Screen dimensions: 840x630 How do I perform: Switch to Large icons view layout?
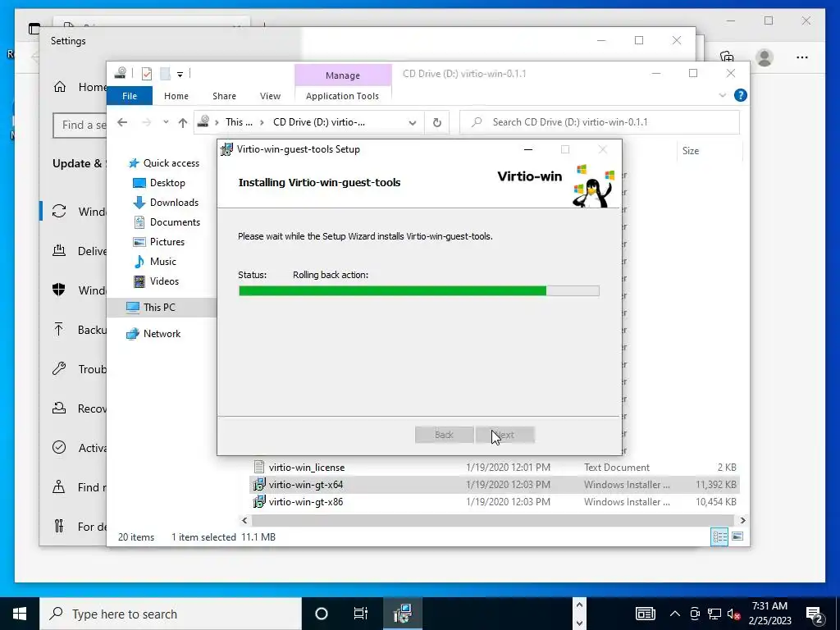(737, 536)
